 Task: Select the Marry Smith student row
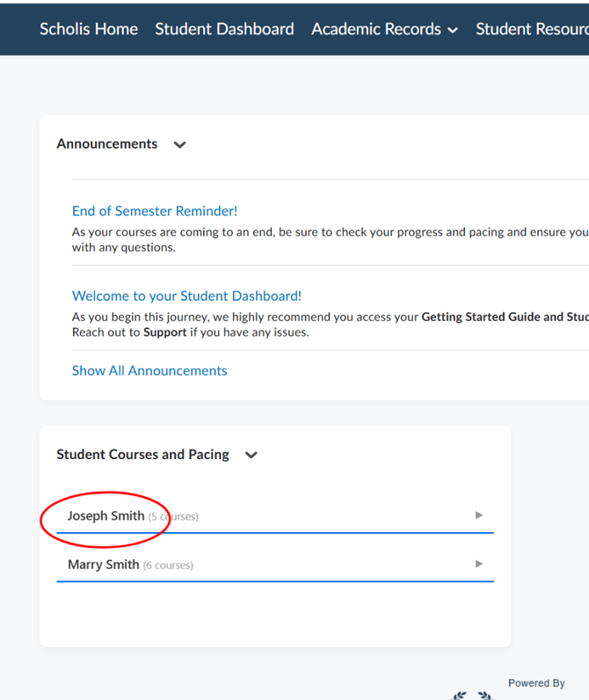[x=275, y=565]
